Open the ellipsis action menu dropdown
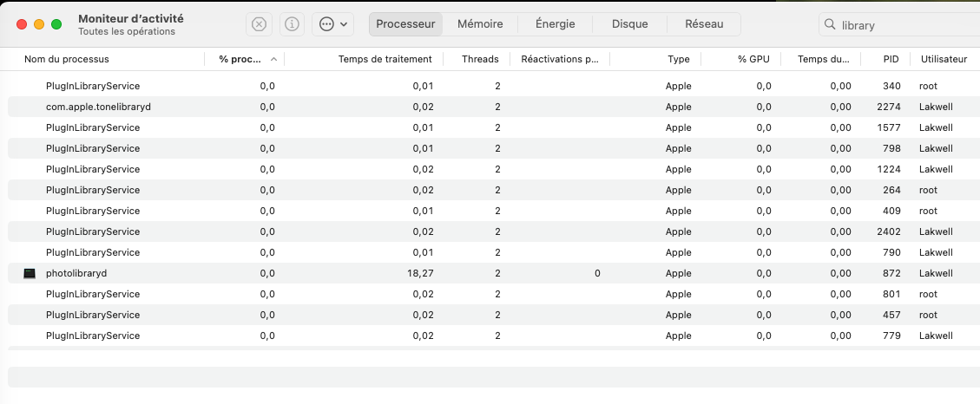The width and height of the screenshot is (980, 404). (333, 24)
